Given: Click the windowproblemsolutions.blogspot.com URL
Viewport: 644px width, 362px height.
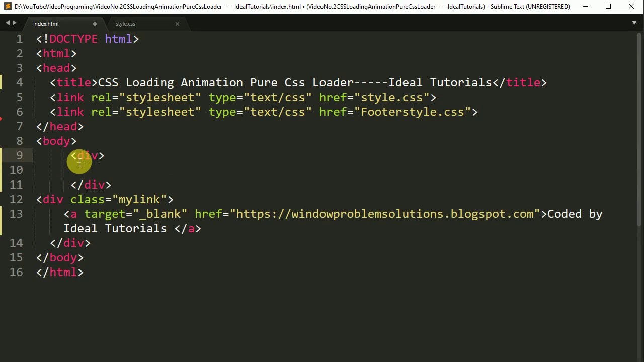Looking at the screenshot, I should coord(384,214).
